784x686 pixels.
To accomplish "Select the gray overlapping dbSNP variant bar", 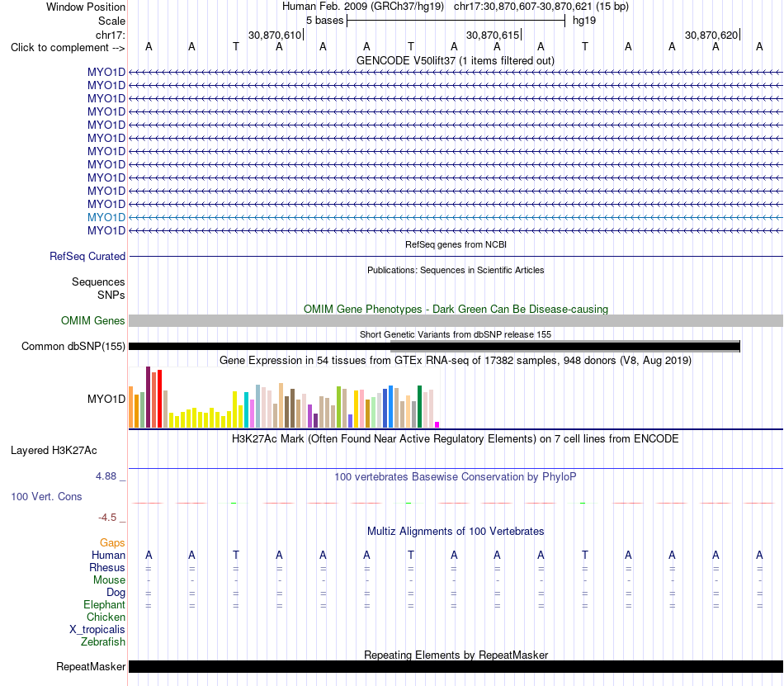I will pos(565,346).
